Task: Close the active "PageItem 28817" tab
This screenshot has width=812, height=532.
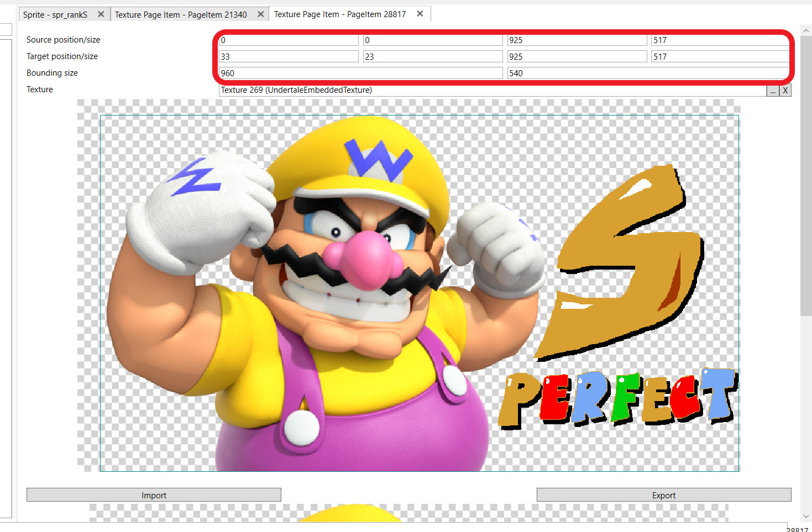Action: pyautogui.click(x=420, y=14)
